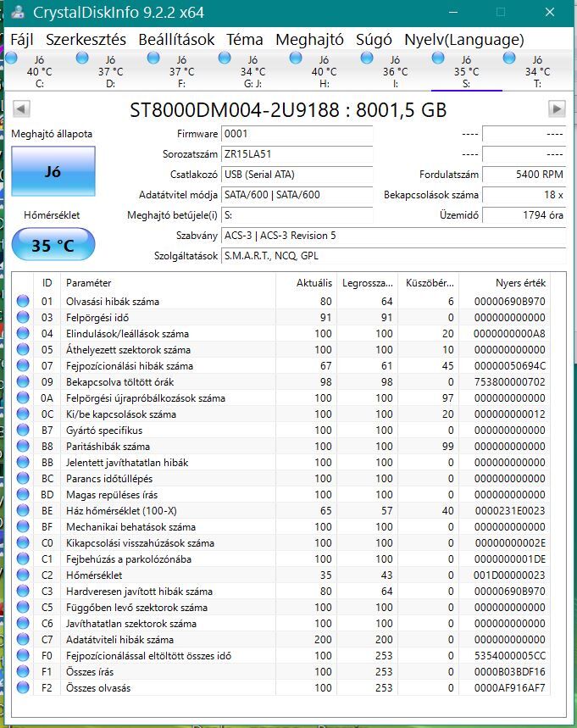Click the Jó health status button

pos(53,171)
